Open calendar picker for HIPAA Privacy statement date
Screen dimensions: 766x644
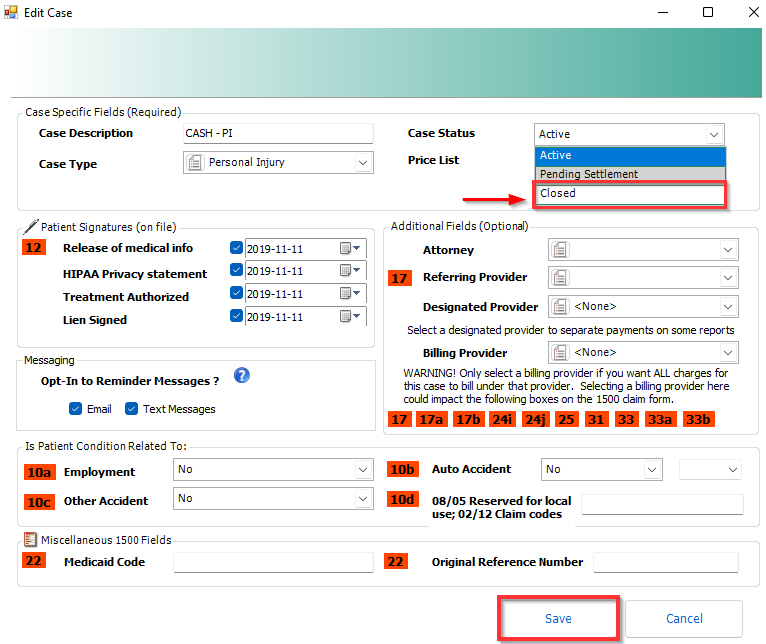coord(346,271)
